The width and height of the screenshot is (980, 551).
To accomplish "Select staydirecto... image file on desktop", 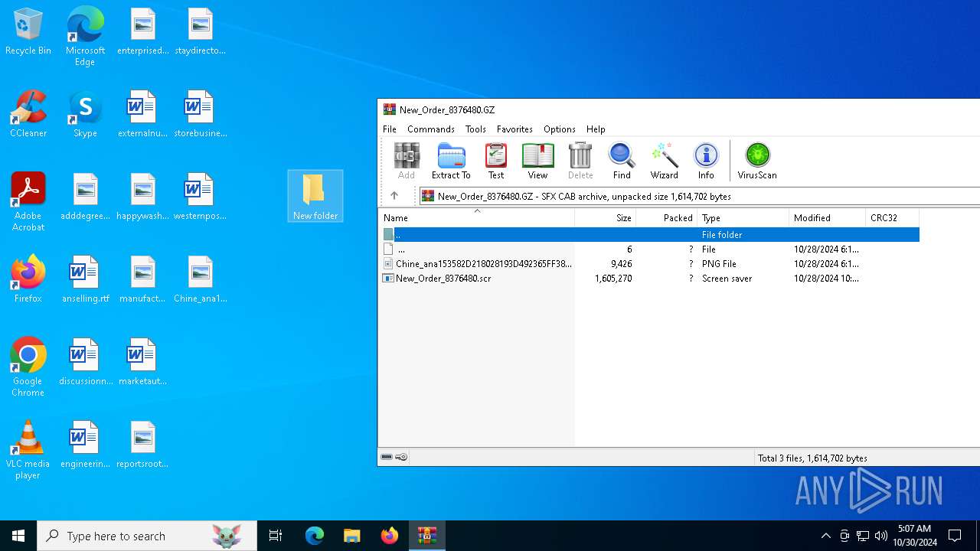I will point(200,32).
